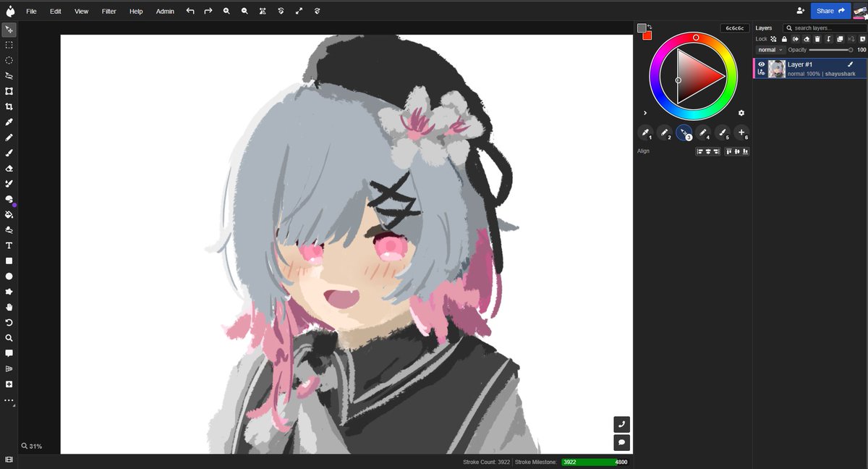The image size is (868, 469).
Task: Show more tools via three dots
Action: click(x=9, y=400)
